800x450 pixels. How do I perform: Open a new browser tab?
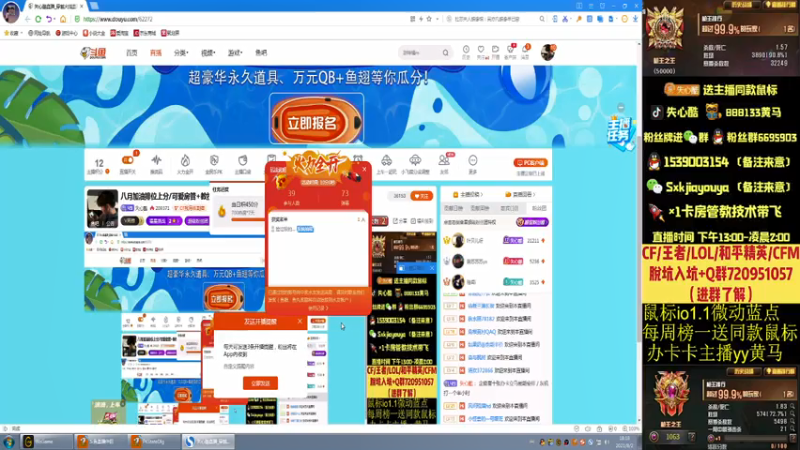coord(94,6)
